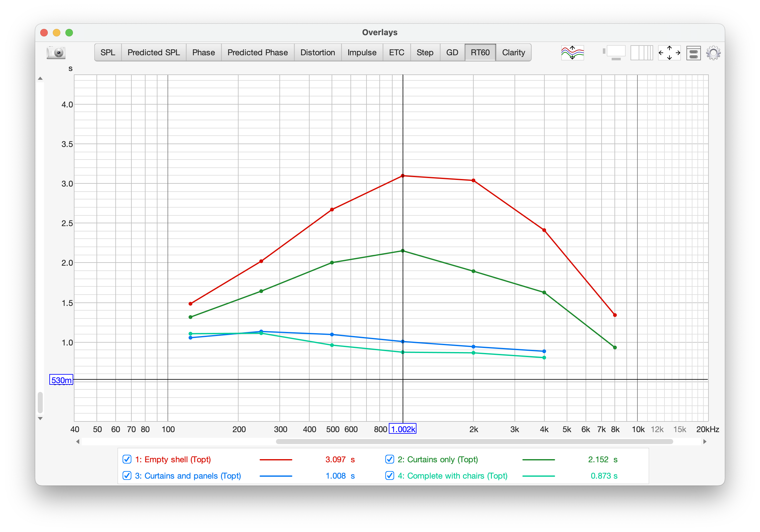Viewport: 760px width, 532px height.
Task: Select the RT60 tab
Action: (x=480, y=52)
